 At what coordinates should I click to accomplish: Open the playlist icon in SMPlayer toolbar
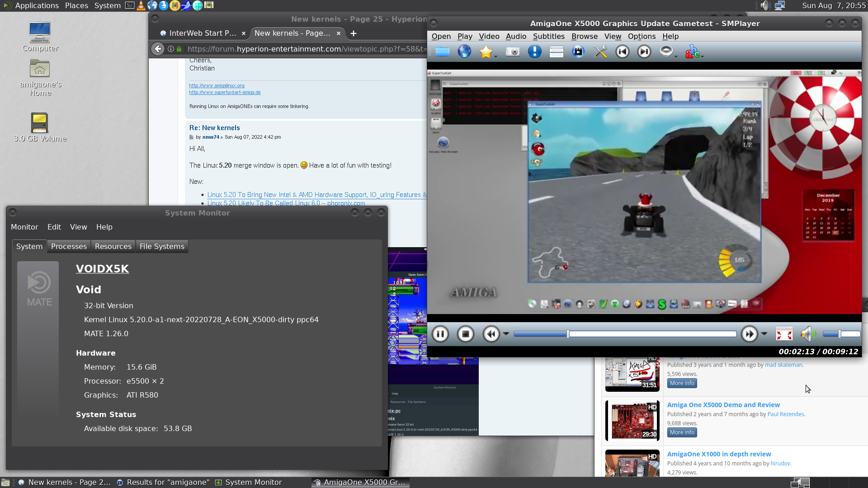pos(556,52)
